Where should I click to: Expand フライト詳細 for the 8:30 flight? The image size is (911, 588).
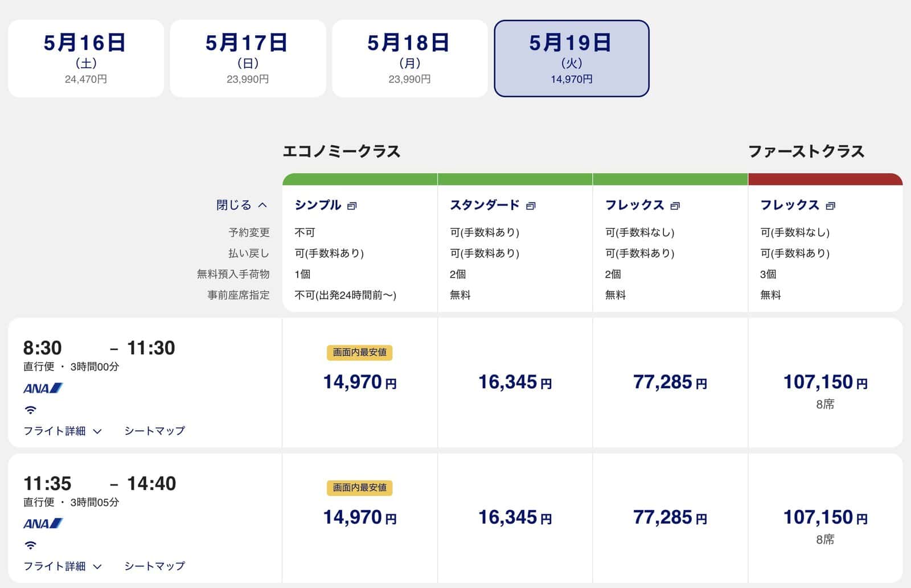pyautogui.click(x=62, y=431)
